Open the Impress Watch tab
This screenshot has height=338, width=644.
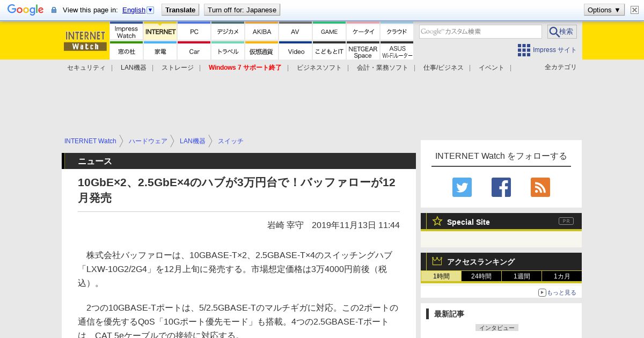click(126, 32)
